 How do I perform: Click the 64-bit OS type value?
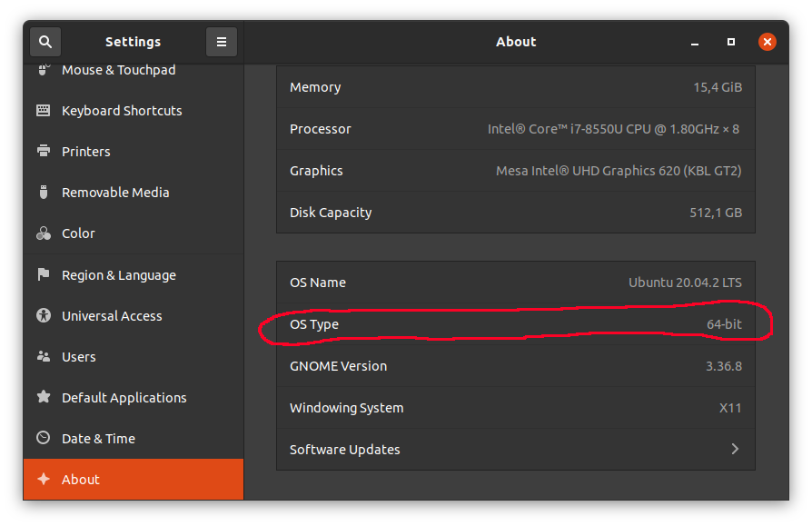coord(724,324)
